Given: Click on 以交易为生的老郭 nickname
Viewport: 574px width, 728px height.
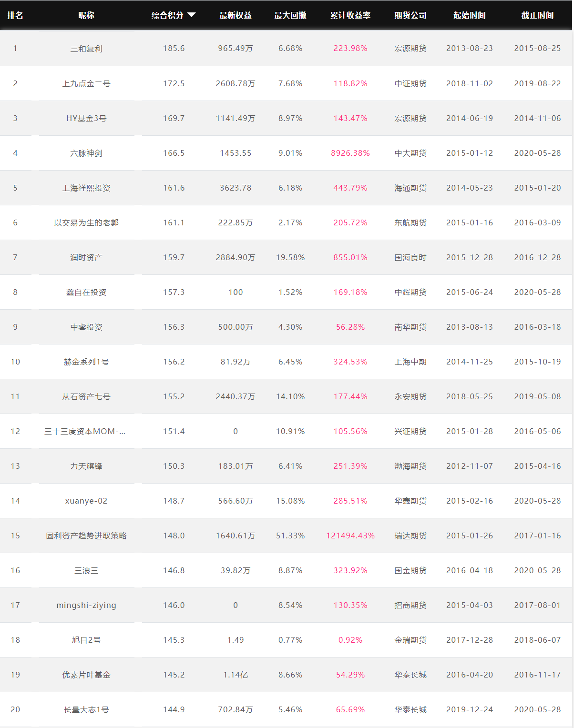Looking at the screenshot, I should (86, 222).
